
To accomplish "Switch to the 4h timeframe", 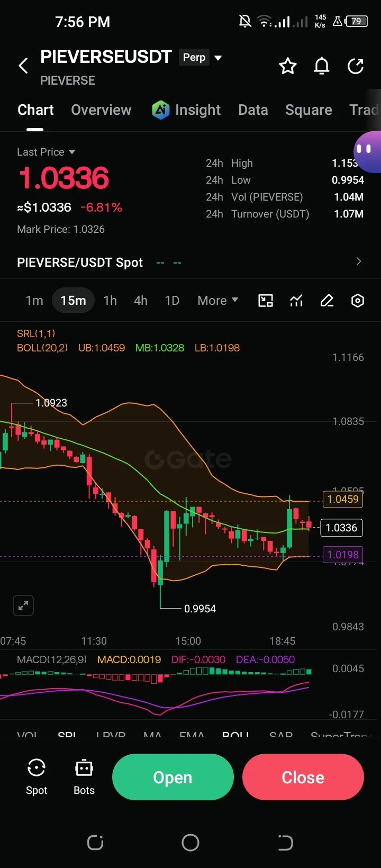I will click(x=141, y=301).
